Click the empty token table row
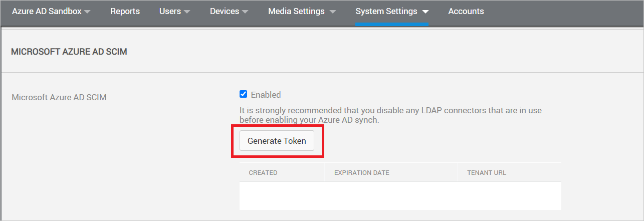644x221 pixels. click(x=400, y=195)
